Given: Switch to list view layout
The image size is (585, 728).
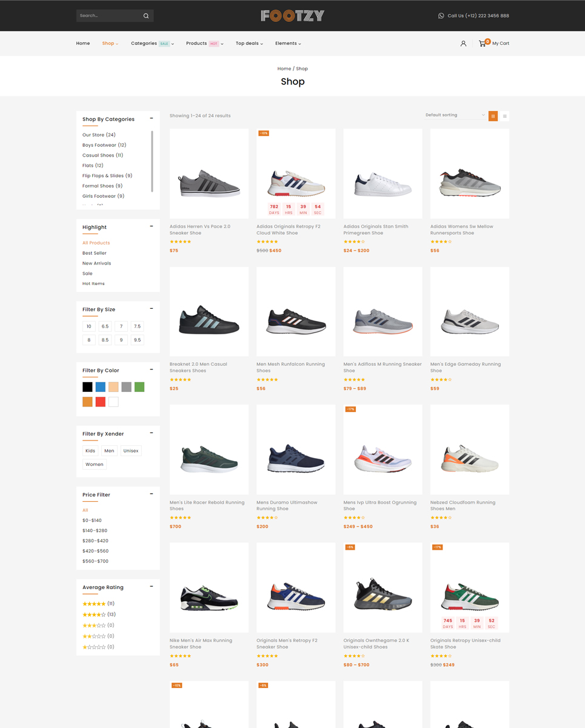Looking at the screenshot, I should (x=504, y=116).
